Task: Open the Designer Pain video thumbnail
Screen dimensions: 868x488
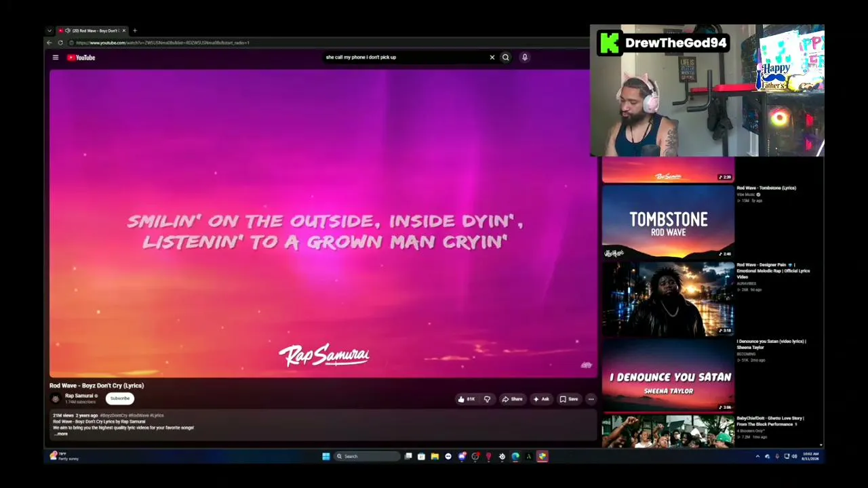Action: pyautogui.click(x=668, y=298)
